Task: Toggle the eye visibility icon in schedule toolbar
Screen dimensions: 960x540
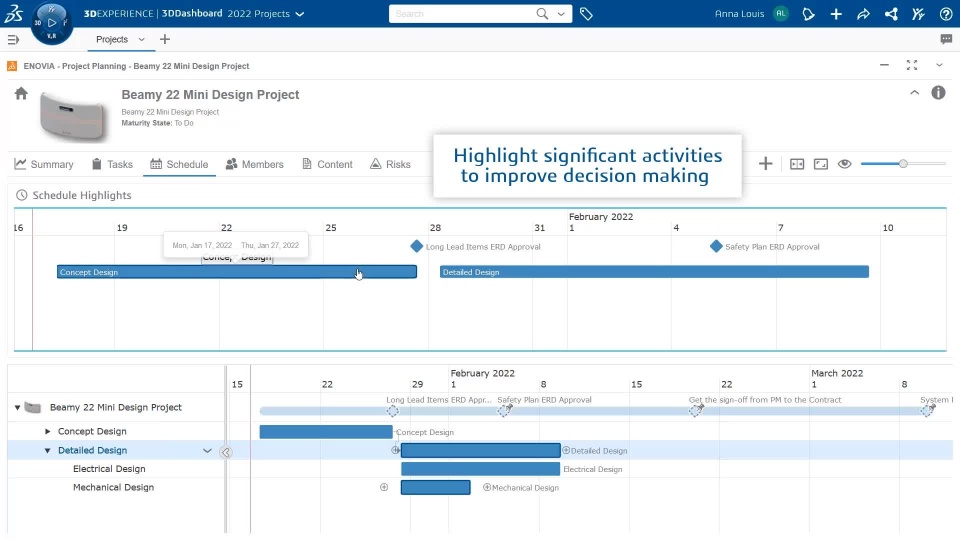Action: (x=845, y=164)
